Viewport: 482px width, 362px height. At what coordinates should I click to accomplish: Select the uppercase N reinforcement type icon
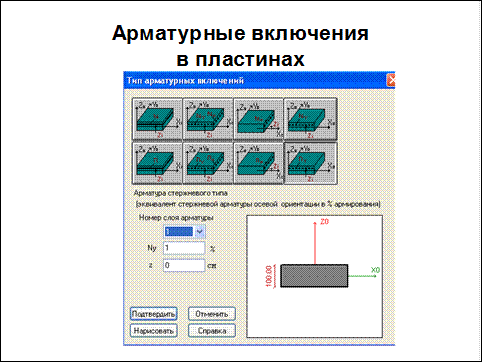click(157, 119)
